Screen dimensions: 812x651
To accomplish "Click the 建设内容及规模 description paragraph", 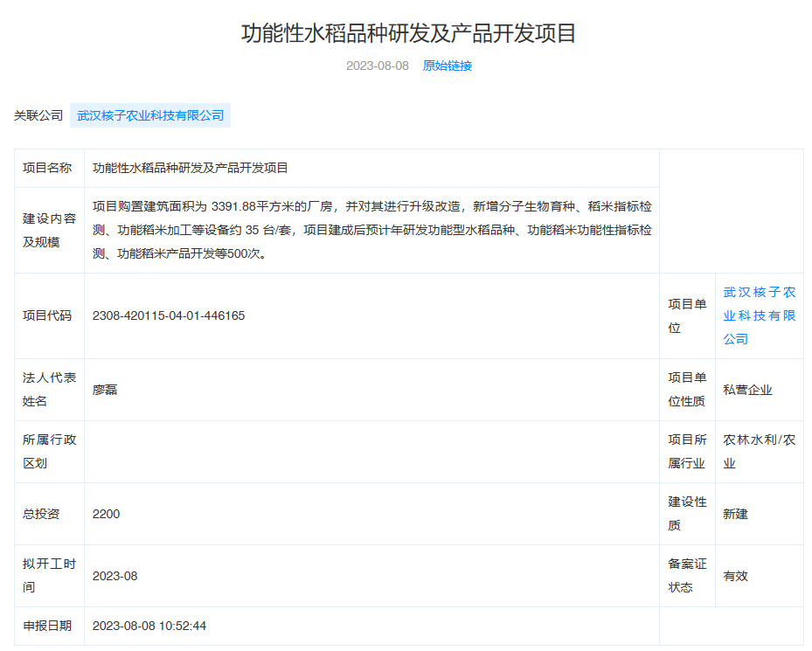I will (371, 231).
